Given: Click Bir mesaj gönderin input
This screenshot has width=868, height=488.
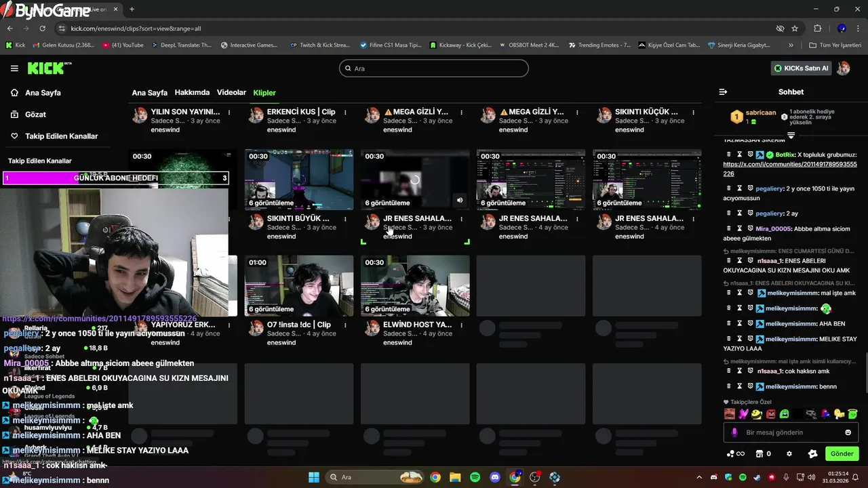Looking at the screenshot, I should 790,432.
